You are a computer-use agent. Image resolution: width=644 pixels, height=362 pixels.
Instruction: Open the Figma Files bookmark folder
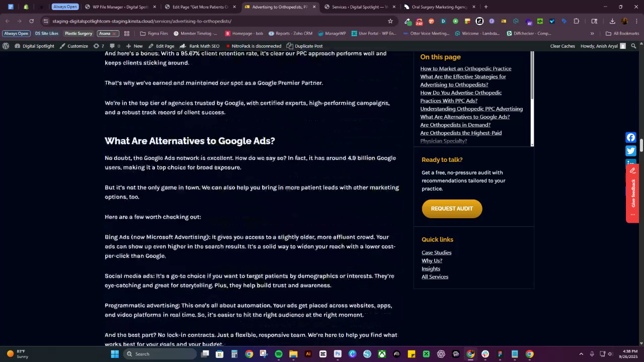pos(154,33)
